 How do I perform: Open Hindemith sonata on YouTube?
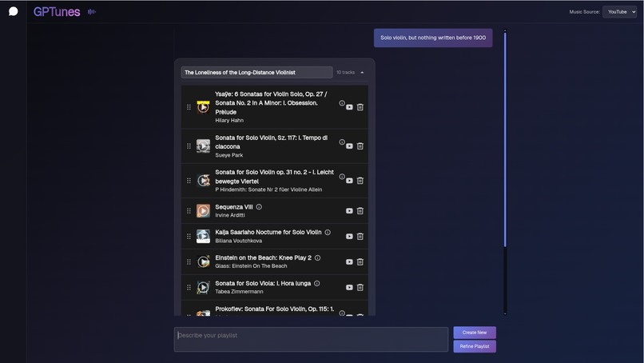(349, 181)
